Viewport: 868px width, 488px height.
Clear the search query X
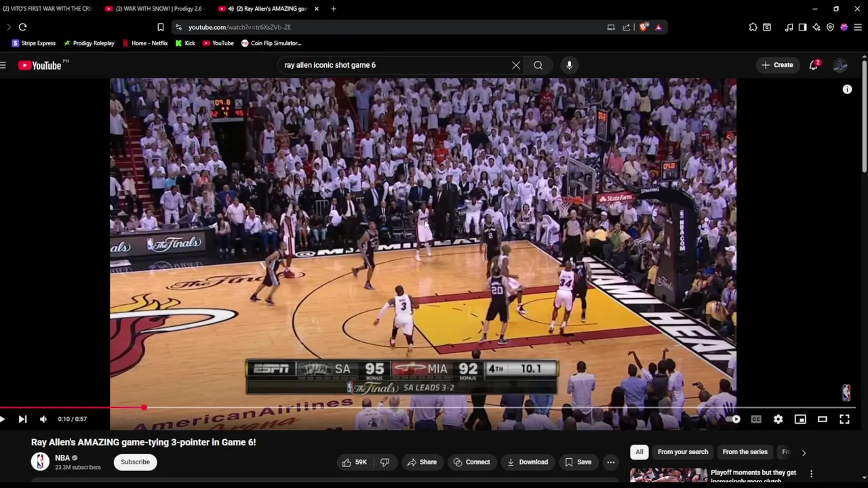point(516,65)
